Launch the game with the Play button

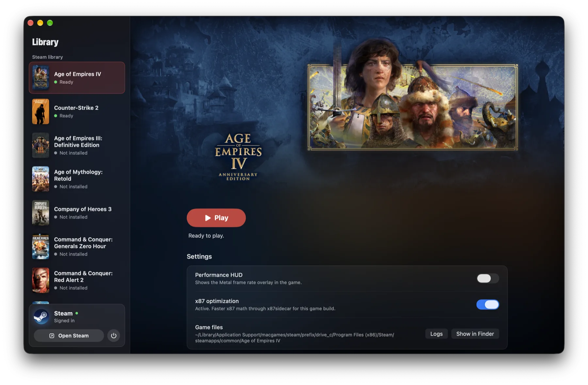pyautogui.click(x=216, y=218)
